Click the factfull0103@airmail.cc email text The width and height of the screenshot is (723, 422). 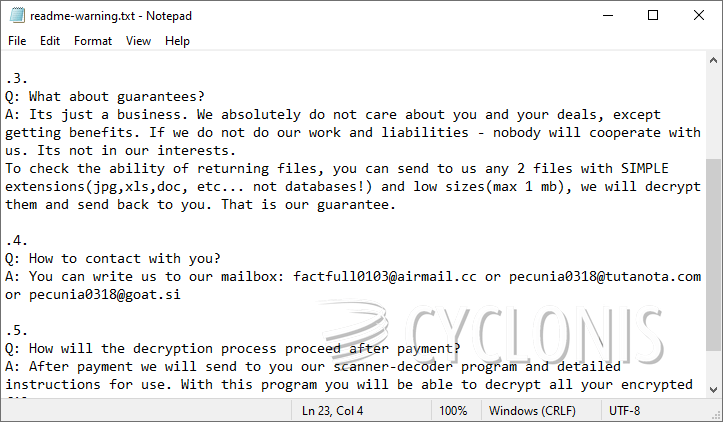point(387,276)
